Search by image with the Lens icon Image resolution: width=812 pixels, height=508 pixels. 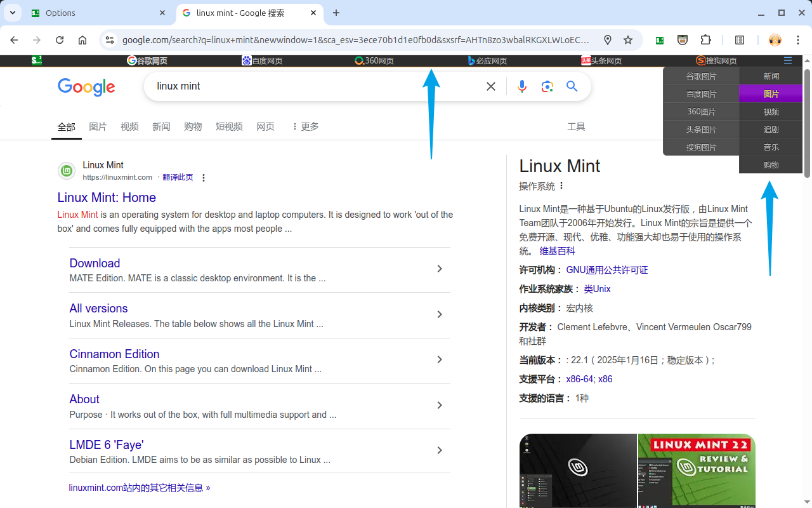[x=547, y=86]
